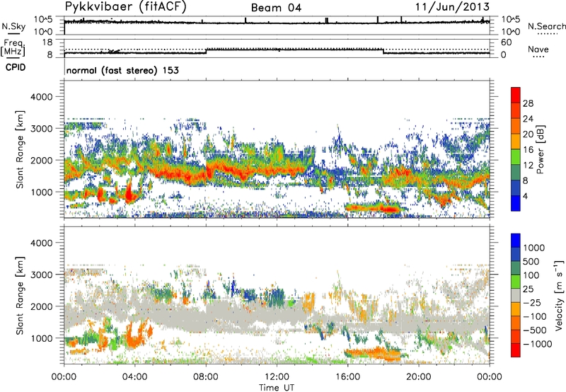Click the '20:00' time tick label
This screenshot has height=392, width=566.
pyautogui.click(x=418, y=377)
